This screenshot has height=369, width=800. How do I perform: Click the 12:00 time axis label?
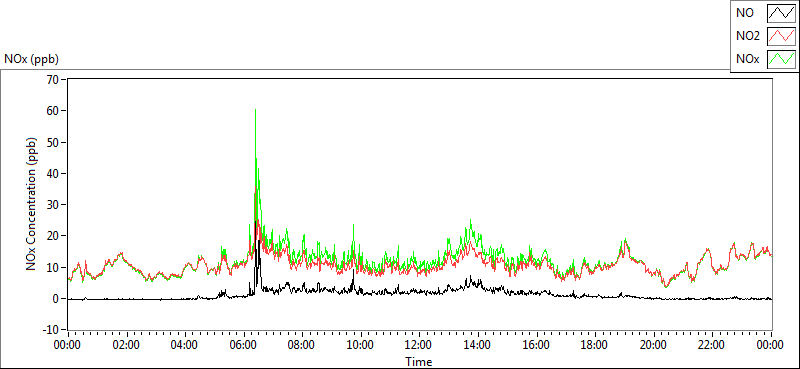tap(419, 345)
